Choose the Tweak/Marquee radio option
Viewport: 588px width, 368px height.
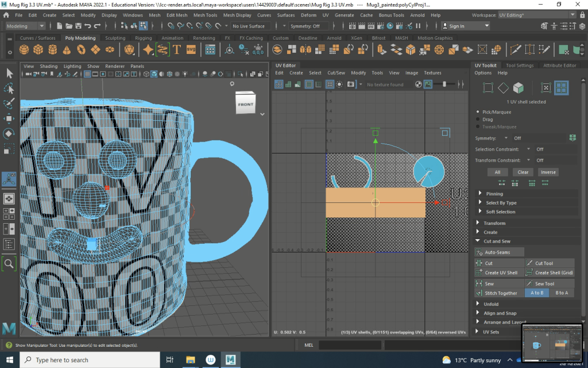(478, 126)
